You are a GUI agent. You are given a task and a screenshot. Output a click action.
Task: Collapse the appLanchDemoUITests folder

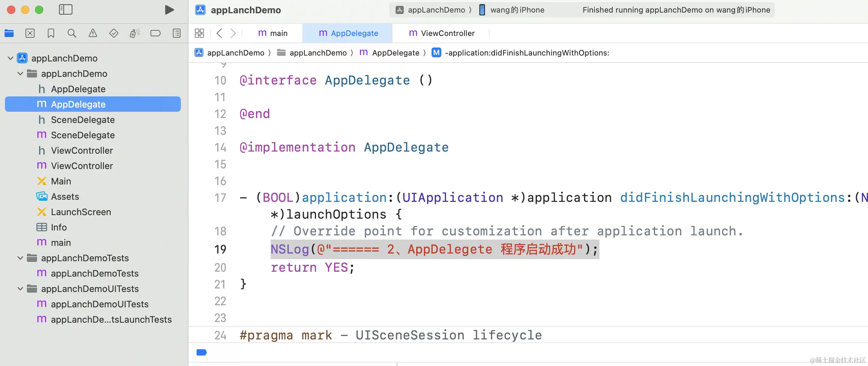[x=20, y=289]
